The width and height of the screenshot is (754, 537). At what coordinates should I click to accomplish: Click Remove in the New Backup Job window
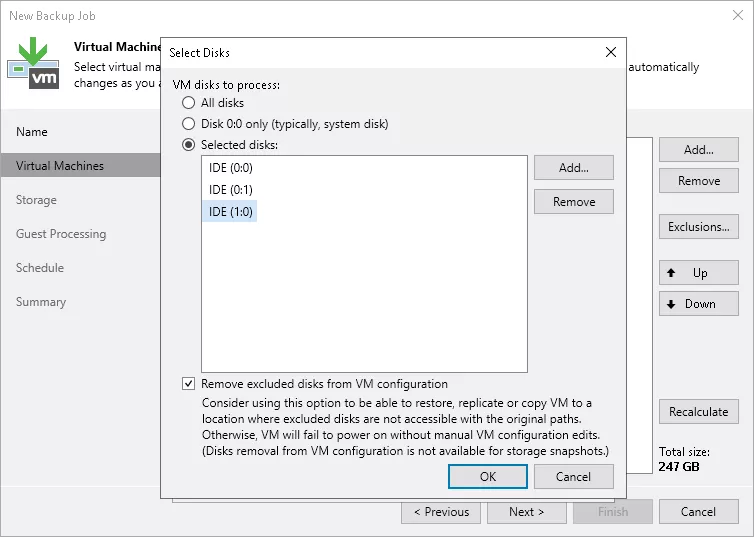click(x=699, y=181)
